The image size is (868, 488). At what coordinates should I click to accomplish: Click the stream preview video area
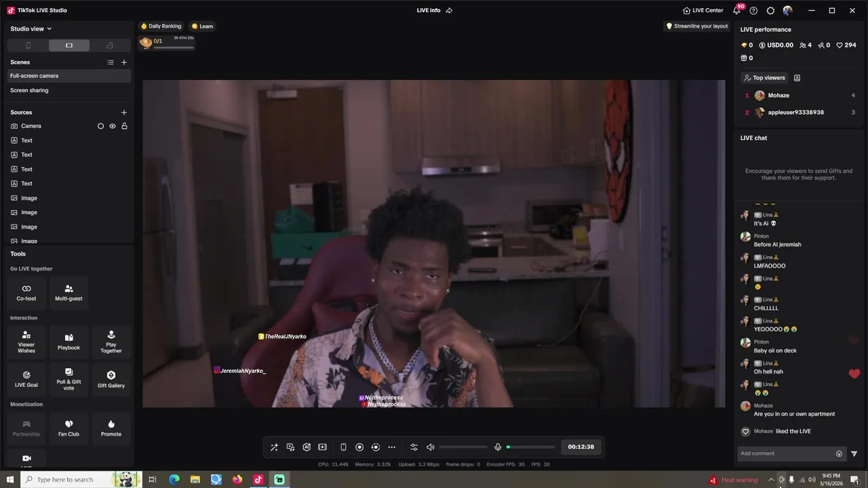pos(434,243)
